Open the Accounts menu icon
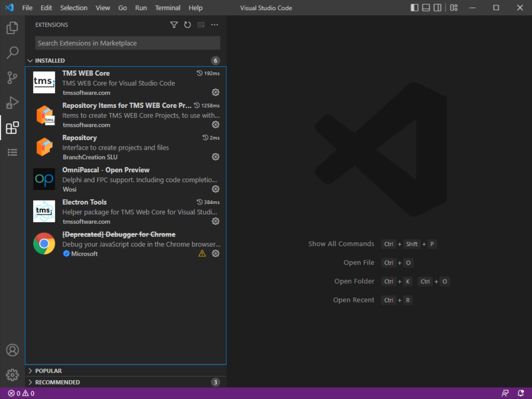 pos(12,350)
